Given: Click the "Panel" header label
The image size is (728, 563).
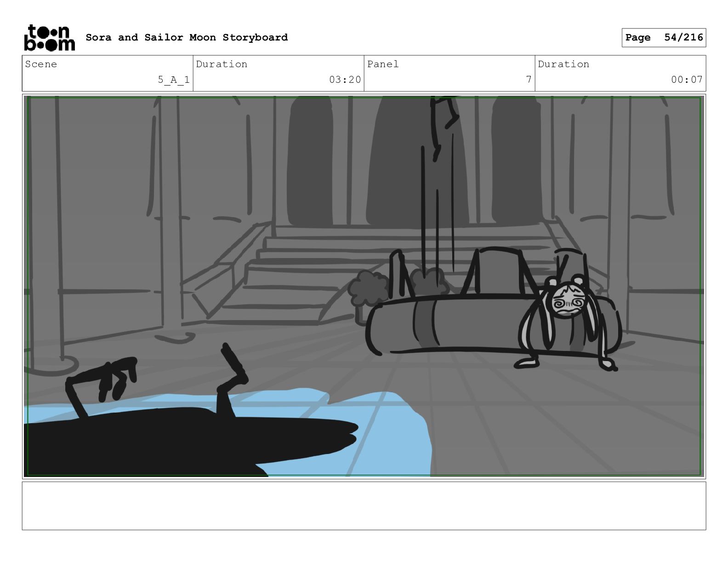Looking at the screenshot, I should pos(383,64).
